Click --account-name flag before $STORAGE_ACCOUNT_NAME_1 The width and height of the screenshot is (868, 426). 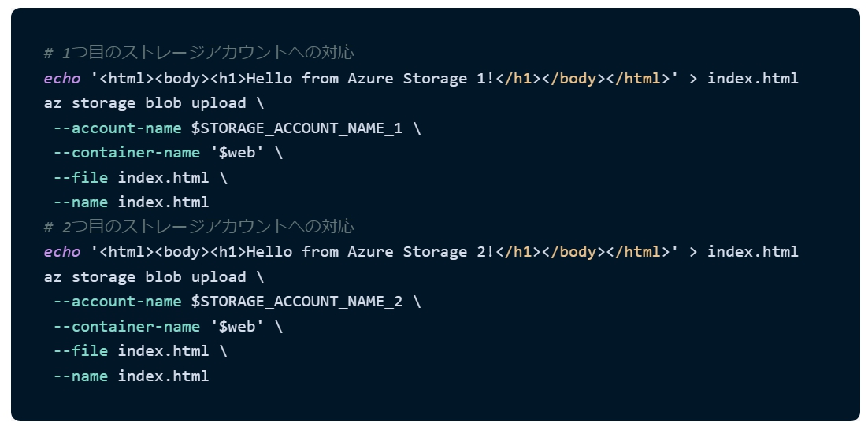(x=117, y=128)
